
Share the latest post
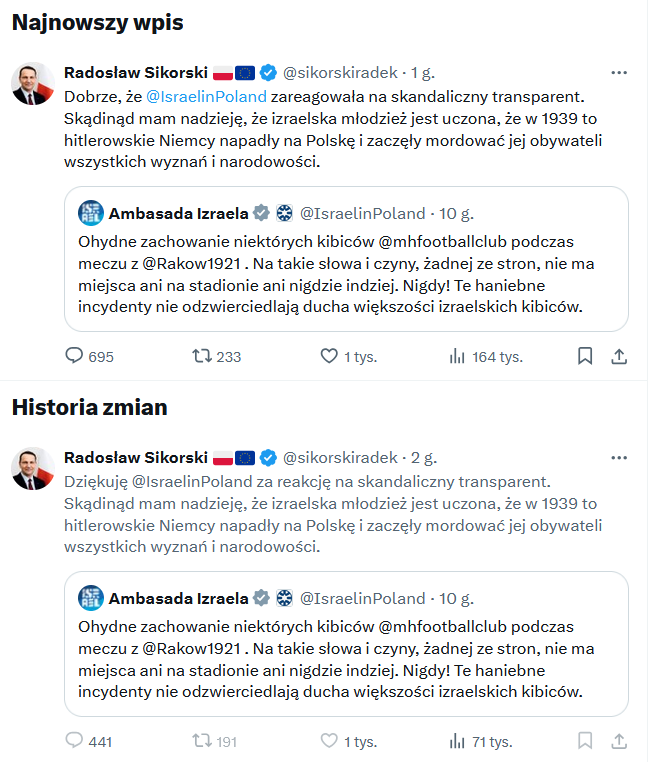point(619,356)
